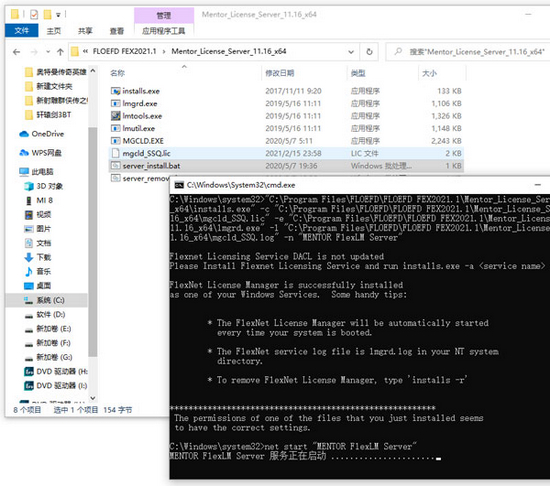Click the FLOEFD FEX2021.1 breadcrumb
This screenshot has height=486, width=550.
tap(124, 51)
